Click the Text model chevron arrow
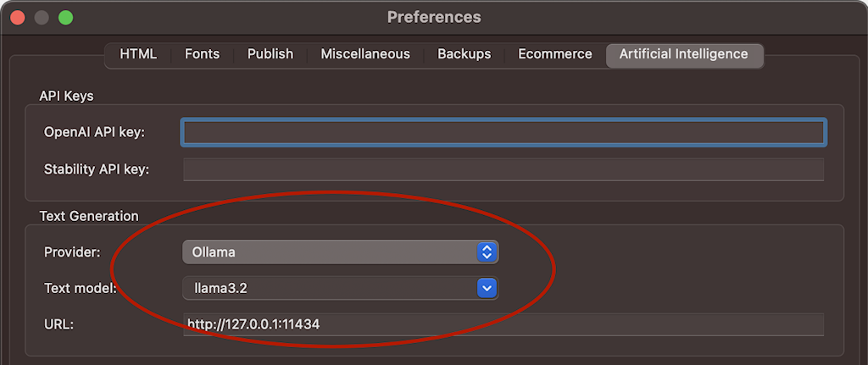Image resolution: width=868 pixels, height=365 pixels. (x=487, y=289)
